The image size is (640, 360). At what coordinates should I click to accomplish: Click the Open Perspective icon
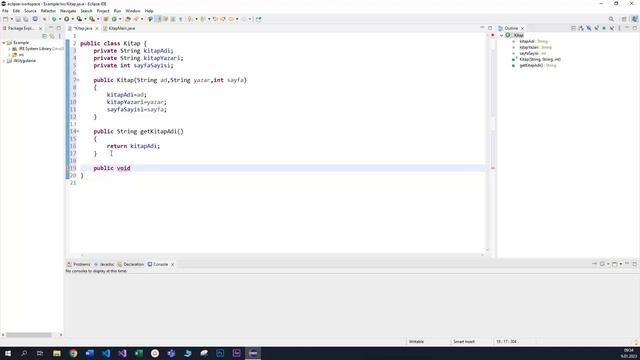point(624,19)
